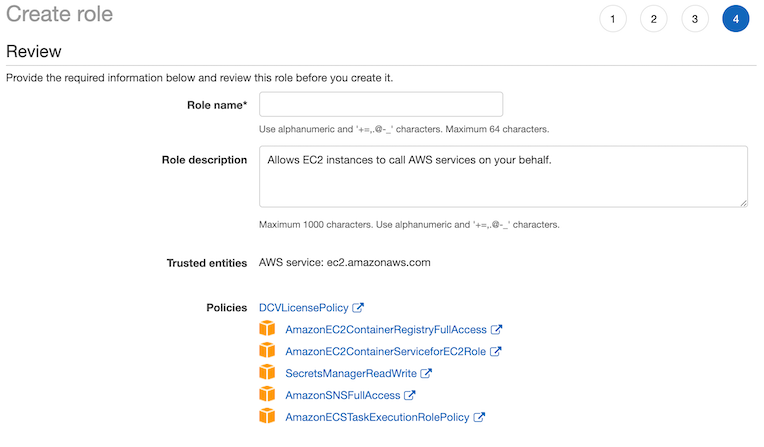
Task: Open external link icon beside DCVLicensePolicy
Action: coord(358,308)
